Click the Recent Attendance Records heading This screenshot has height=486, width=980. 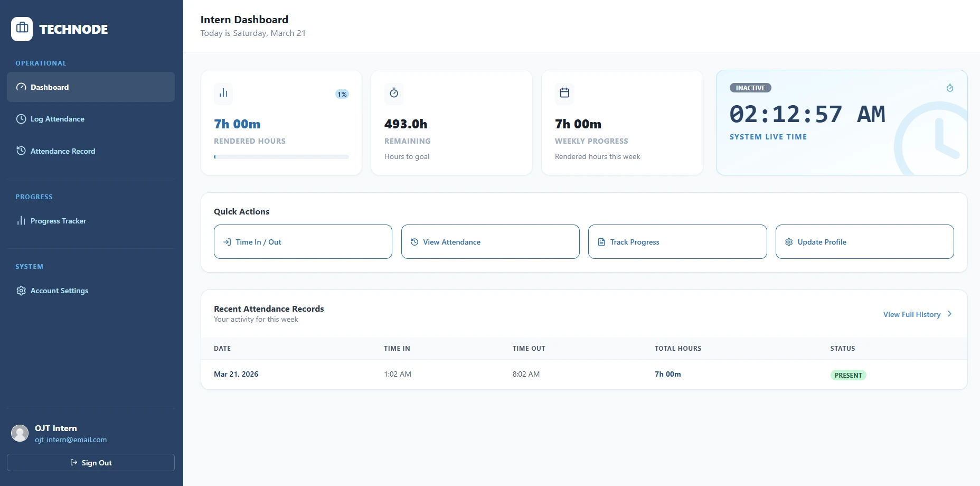269,309
